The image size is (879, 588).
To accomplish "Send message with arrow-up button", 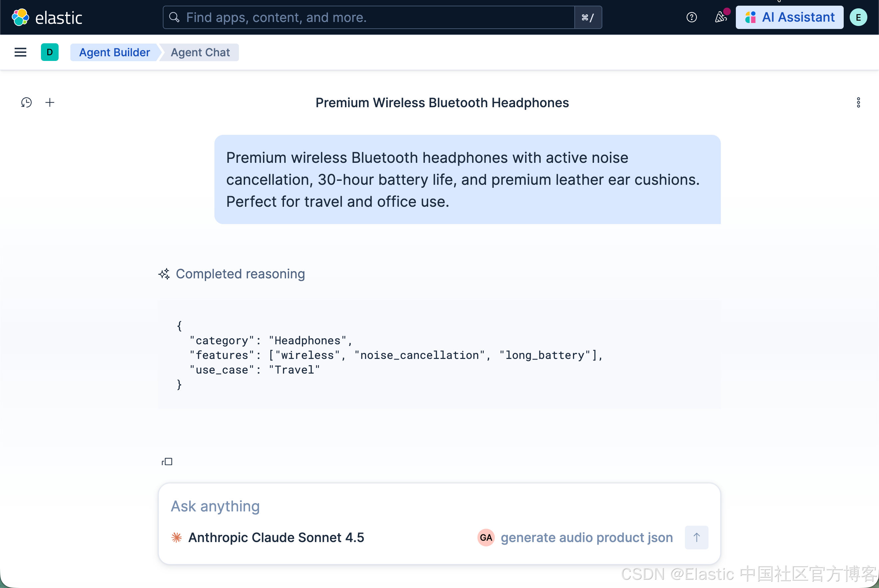I will (x=696, y=537).
